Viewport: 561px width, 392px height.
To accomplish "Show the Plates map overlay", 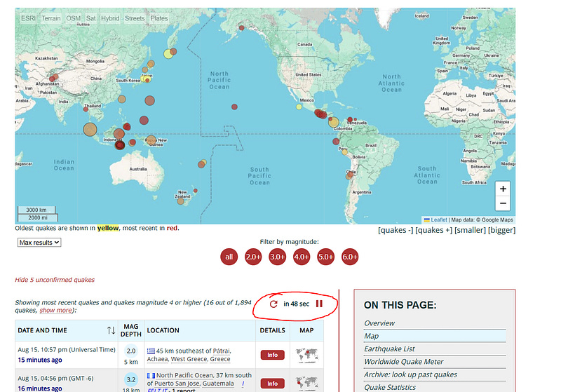I will click(x=159, y=18).
